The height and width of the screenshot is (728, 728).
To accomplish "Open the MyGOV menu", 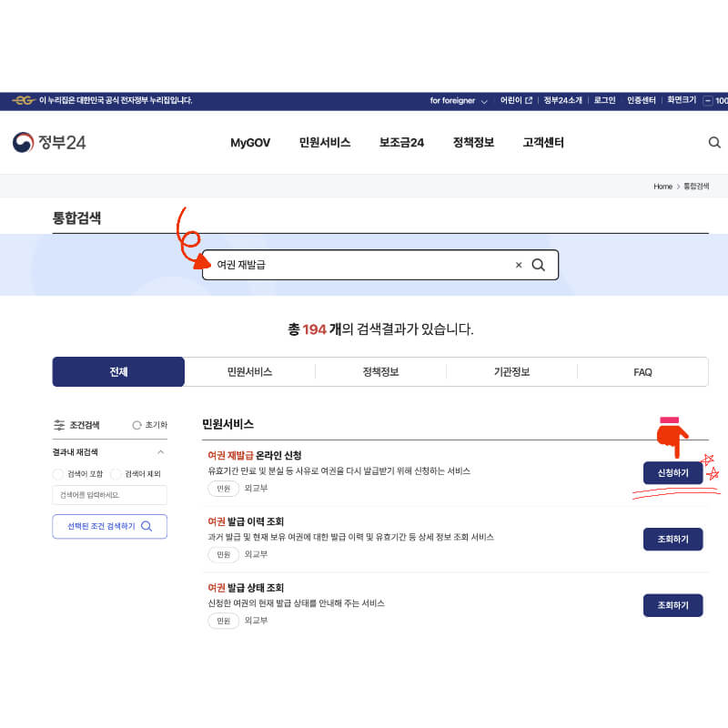I will coord(250,143).
